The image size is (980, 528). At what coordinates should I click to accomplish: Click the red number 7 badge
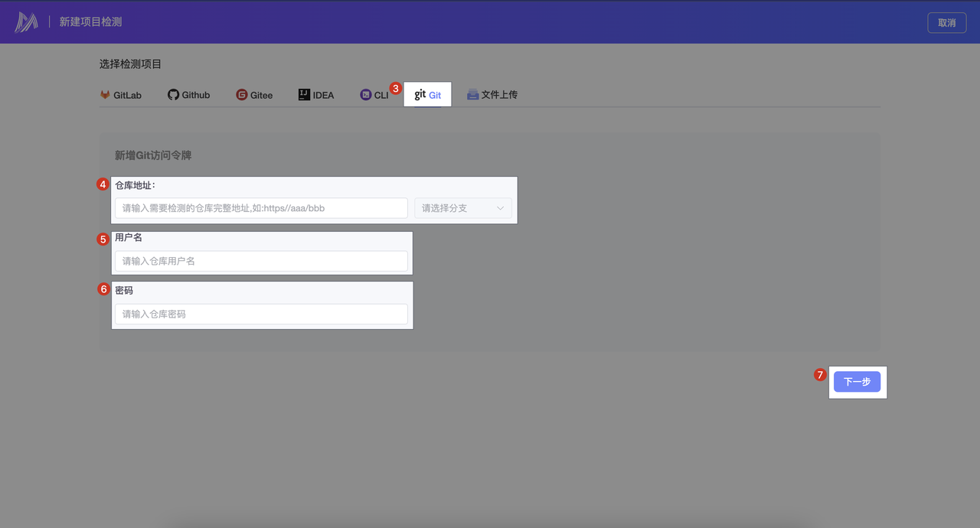(820, 375)
